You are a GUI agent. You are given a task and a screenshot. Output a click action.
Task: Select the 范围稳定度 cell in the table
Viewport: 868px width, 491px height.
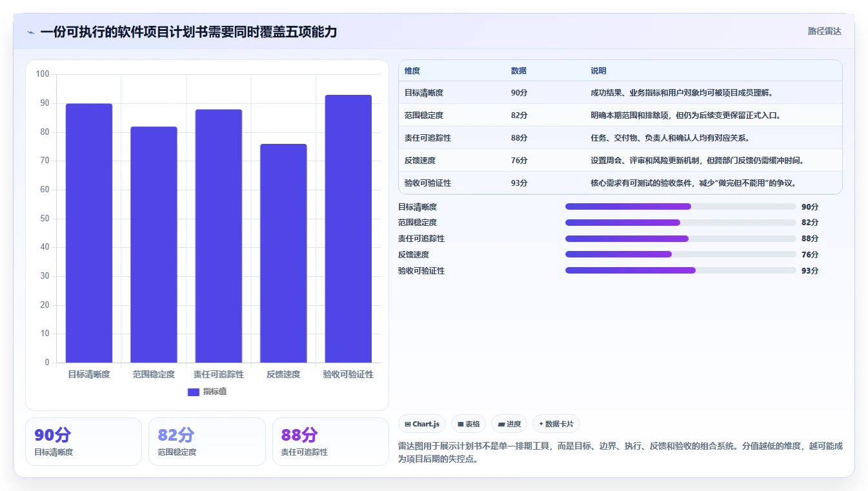tap(424, 115)
